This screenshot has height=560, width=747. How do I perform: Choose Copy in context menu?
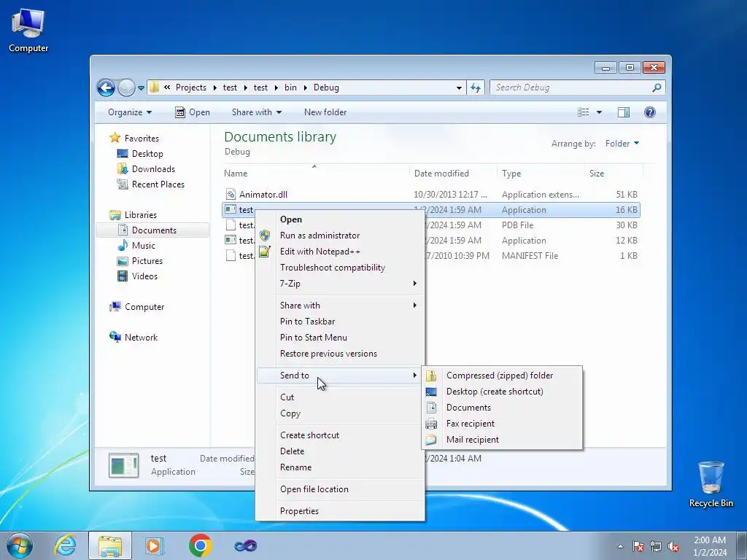coord(340,413)
